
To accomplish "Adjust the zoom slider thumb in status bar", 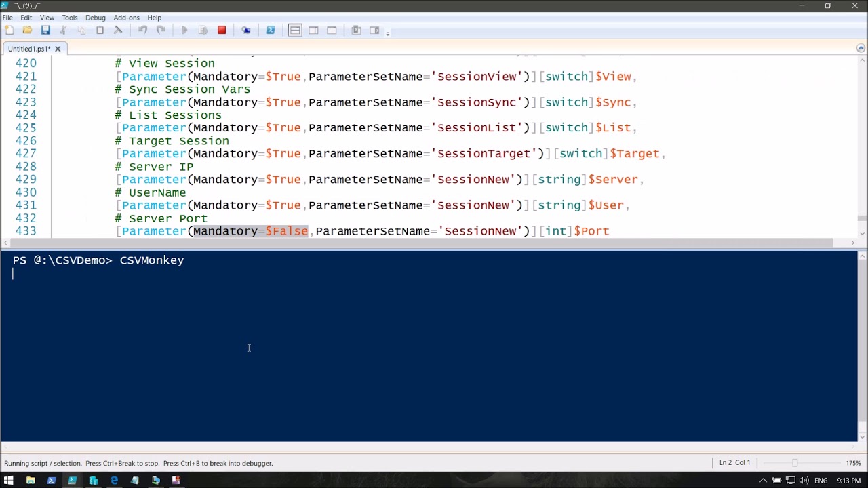I will point(795,463).
